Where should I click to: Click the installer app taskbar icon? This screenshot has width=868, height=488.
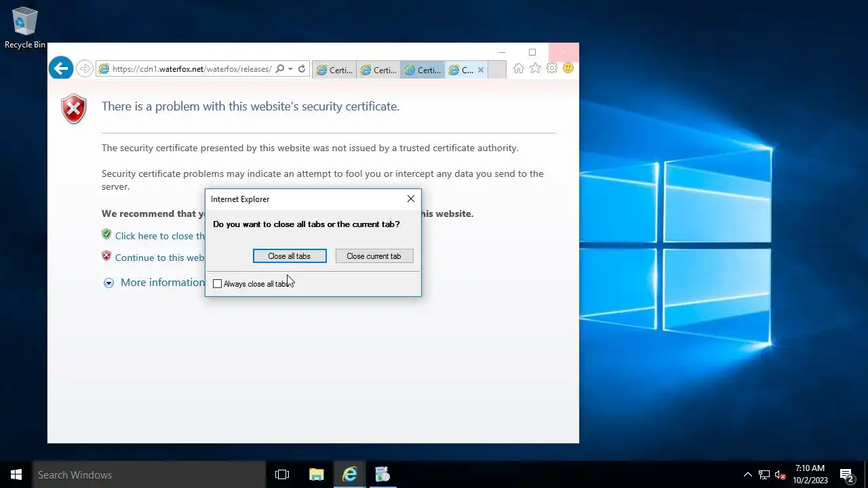pyautogui.click(x=382, y=474)
